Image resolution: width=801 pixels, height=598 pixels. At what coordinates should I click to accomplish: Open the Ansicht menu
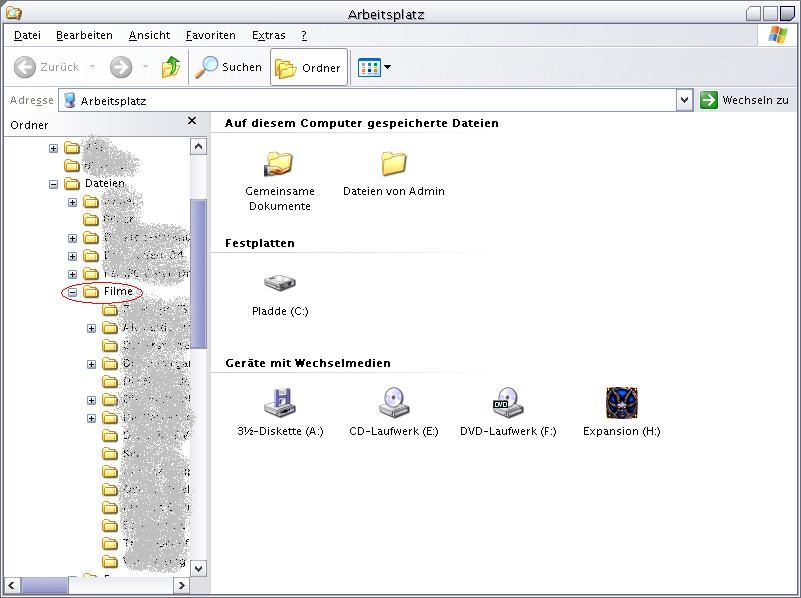point(149,35)
